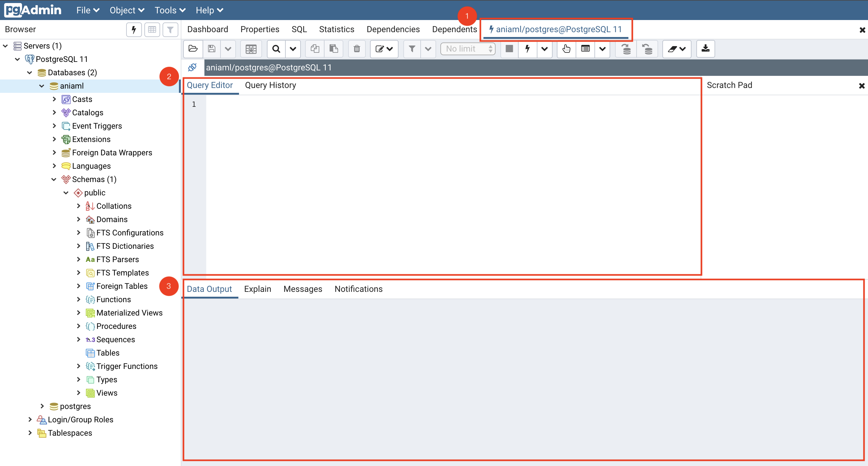Switch to the Dashboard tab

coord(207,29)
